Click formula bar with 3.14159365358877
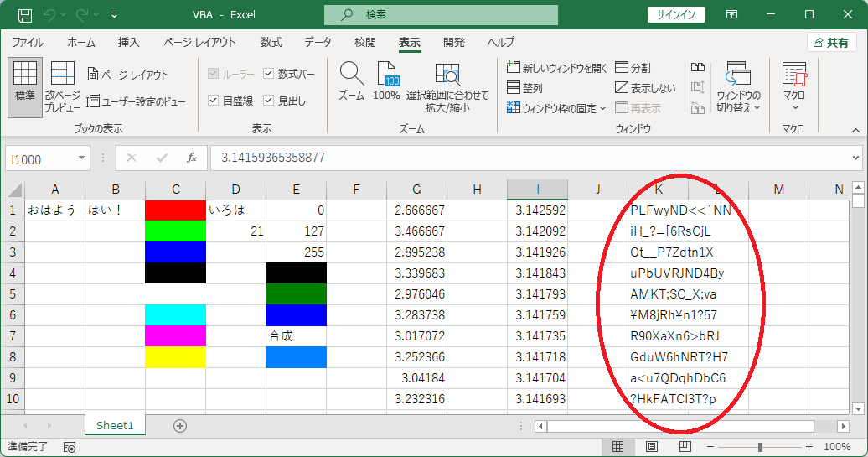The image size is (868, 457). tap(530, 158)
